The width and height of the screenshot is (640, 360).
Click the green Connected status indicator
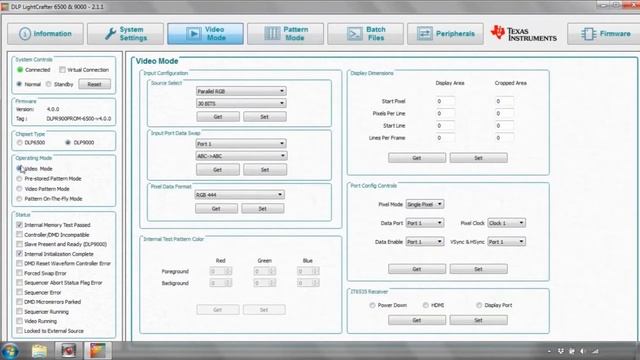pos(20,70)
